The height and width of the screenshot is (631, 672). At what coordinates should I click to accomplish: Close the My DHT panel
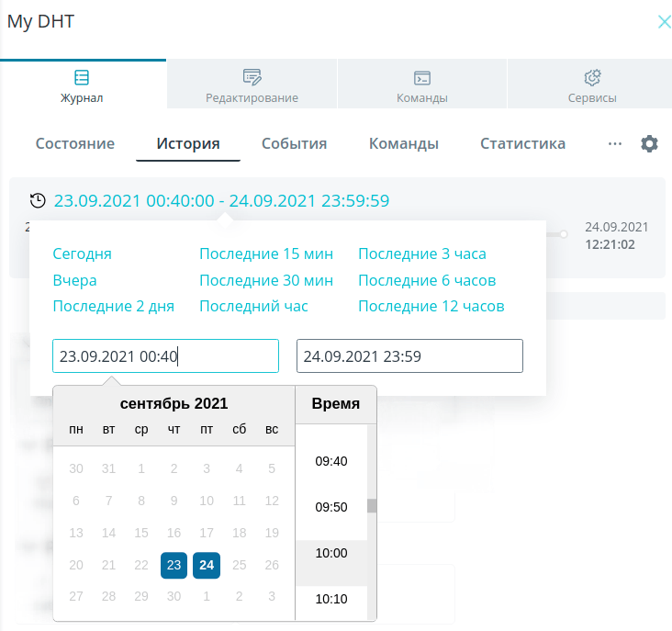pyautogui.click(x=665, y=21)
